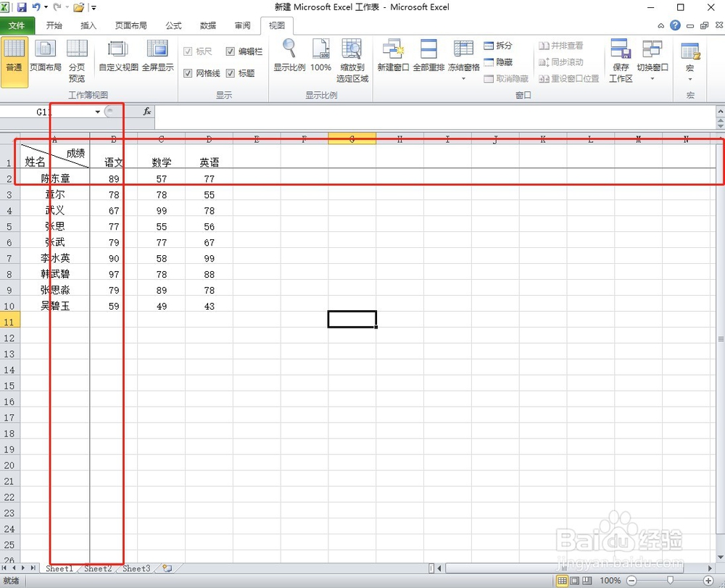725x588 pixels.
Task: Go to next sheet navigation arrow
Action: click(23, 568)
